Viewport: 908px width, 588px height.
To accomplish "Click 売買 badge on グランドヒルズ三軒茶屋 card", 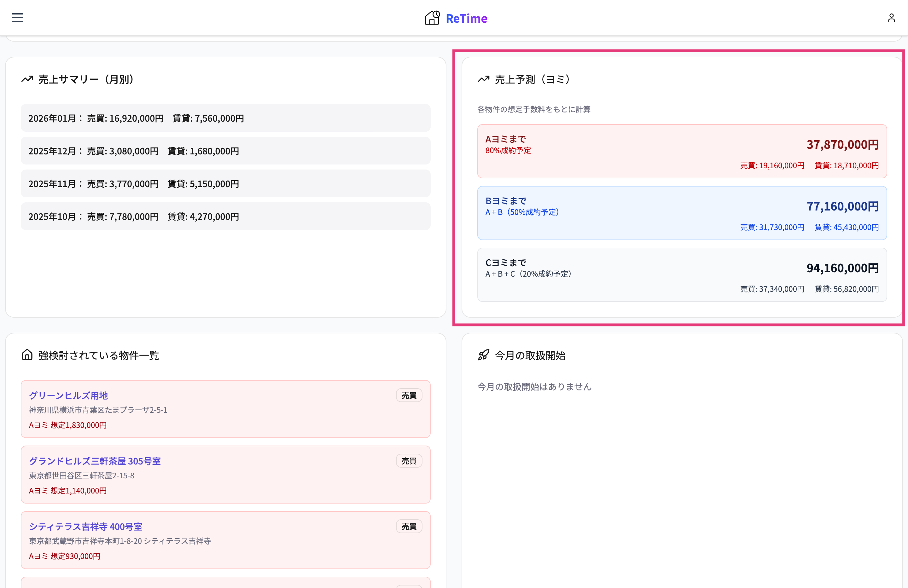I will [x=409, y=461].
